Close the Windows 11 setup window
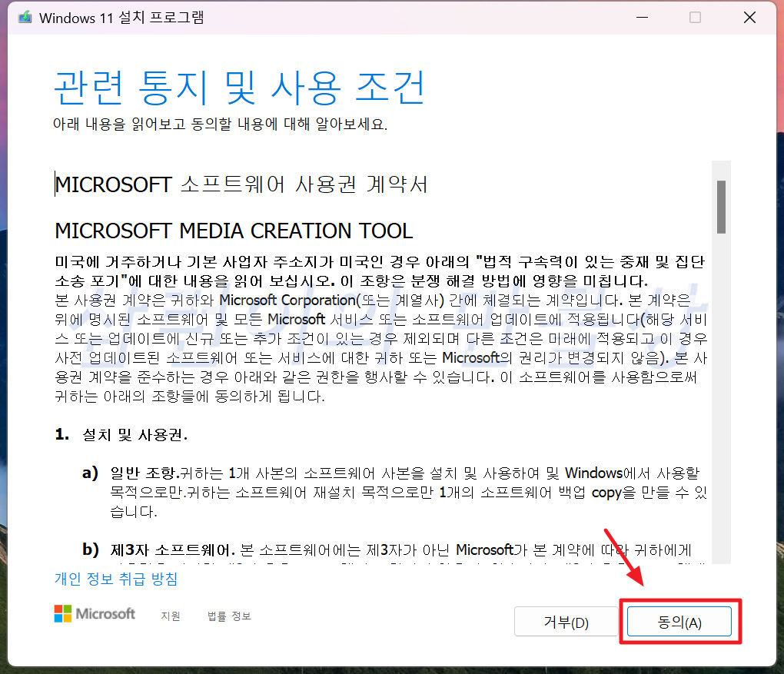 (x=749, y=18)
